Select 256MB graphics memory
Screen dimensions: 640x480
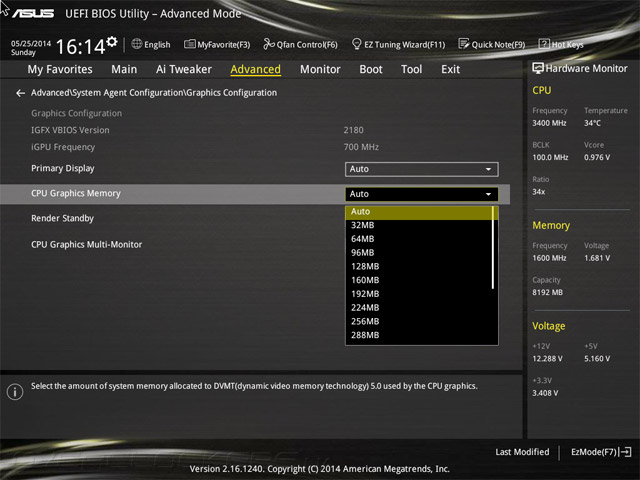click(419, 322)
